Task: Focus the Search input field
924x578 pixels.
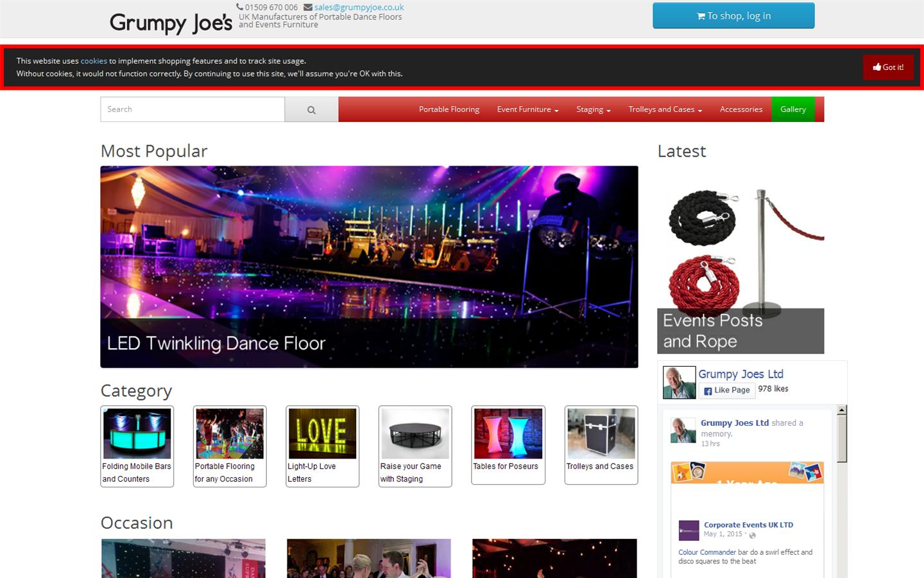Action: 193,109
